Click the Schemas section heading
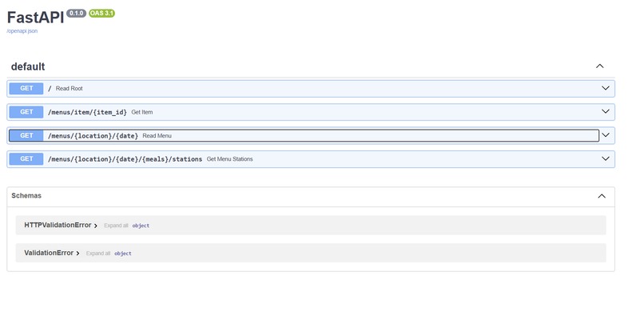The image size is (644, 320). [x=26, y=196]
